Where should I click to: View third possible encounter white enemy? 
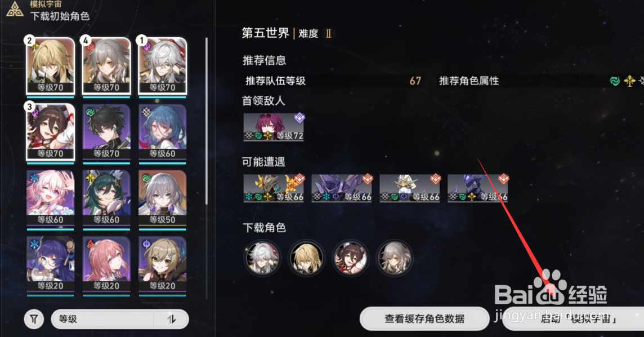(410, 188)
